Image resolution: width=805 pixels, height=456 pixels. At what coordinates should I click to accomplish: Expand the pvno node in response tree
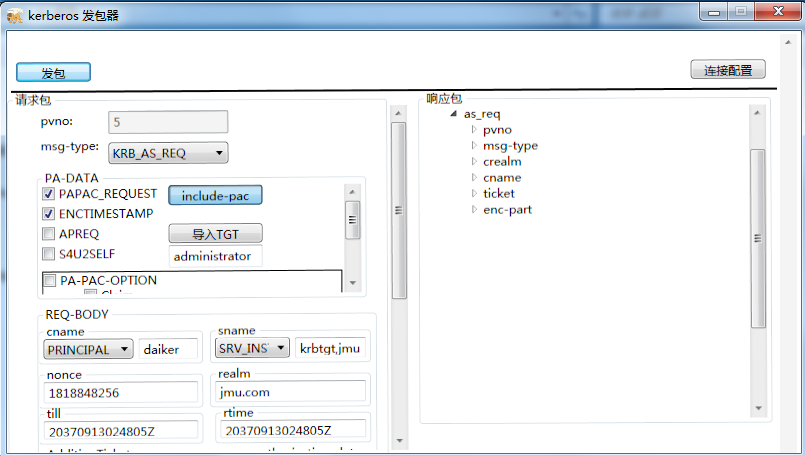pos(474,129)
